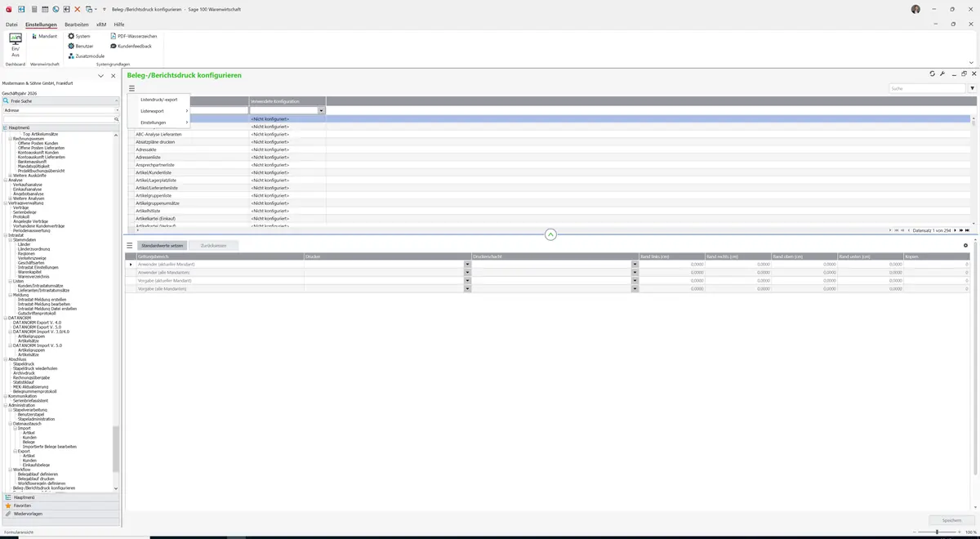This screenshot has height=539, width=980.
Task: Select Workflowregeln definieren in the tree
Action: pos(42,483)
